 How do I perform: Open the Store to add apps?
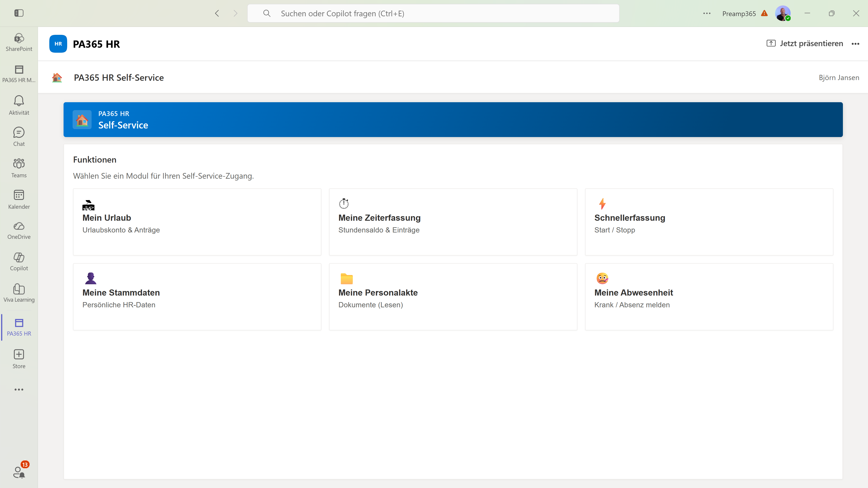pos(19,359)
